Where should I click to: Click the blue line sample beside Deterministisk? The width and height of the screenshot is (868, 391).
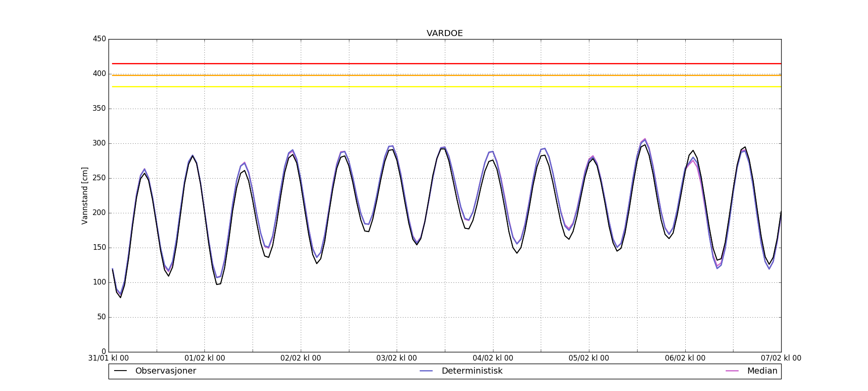pos(426,371)
